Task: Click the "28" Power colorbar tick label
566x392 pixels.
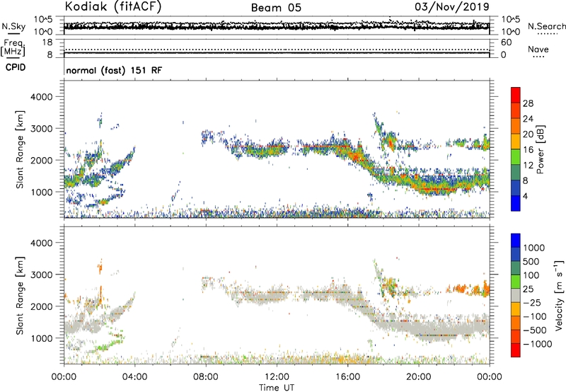Action: pyautogui.click(x=528, y=103)
